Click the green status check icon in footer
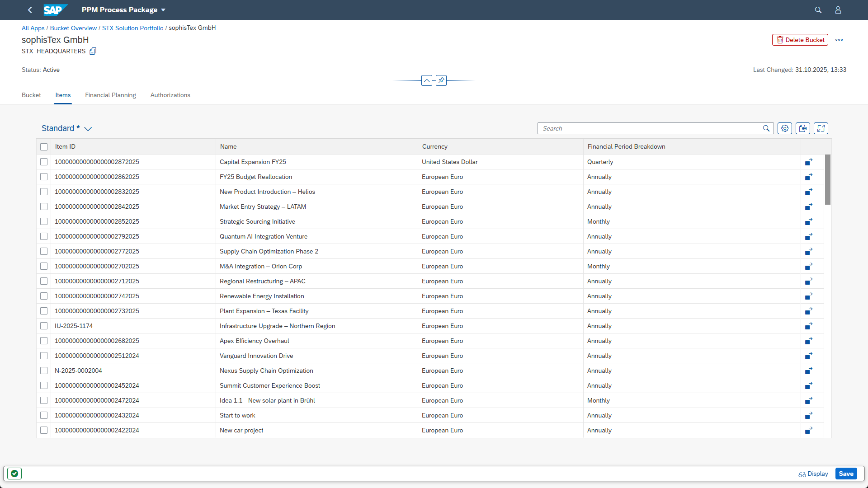 (14, 474)
